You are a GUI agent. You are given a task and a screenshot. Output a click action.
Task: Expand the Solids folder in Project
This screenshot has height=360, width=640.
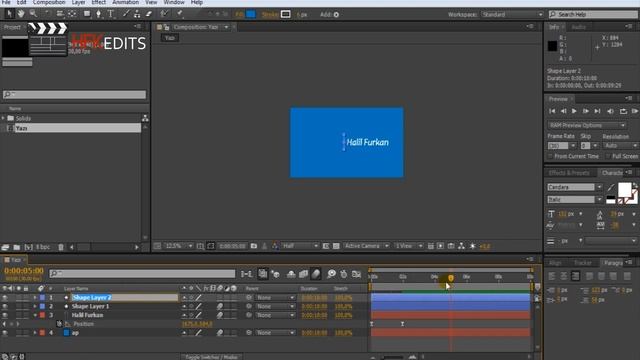pyautogui.click(x=3, y=118)
